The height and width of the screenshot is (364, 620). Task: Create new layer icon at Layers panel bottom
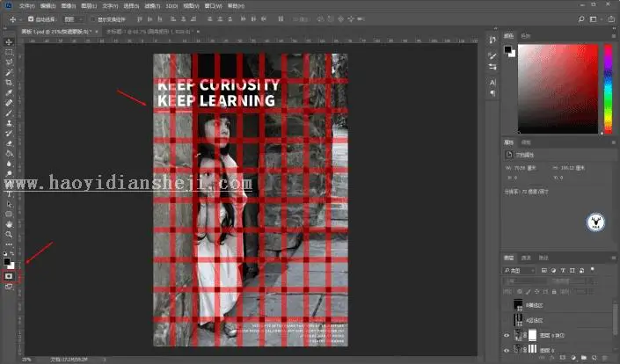coord(594,358)
